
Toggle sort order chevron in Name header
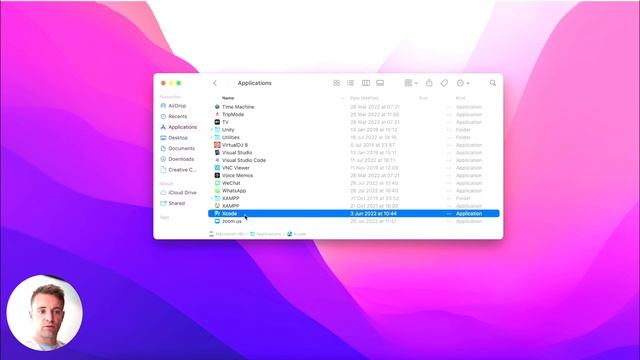[342, 98]
